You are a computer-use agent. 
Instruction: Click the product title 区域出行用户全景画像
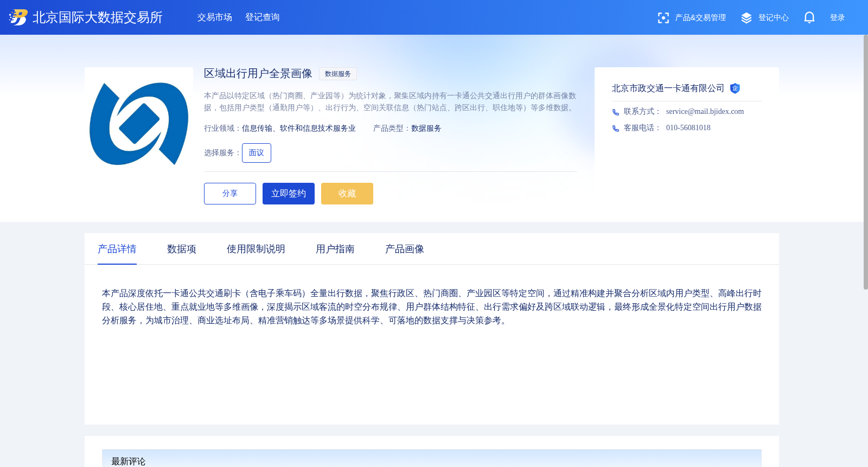coord(258,74)
